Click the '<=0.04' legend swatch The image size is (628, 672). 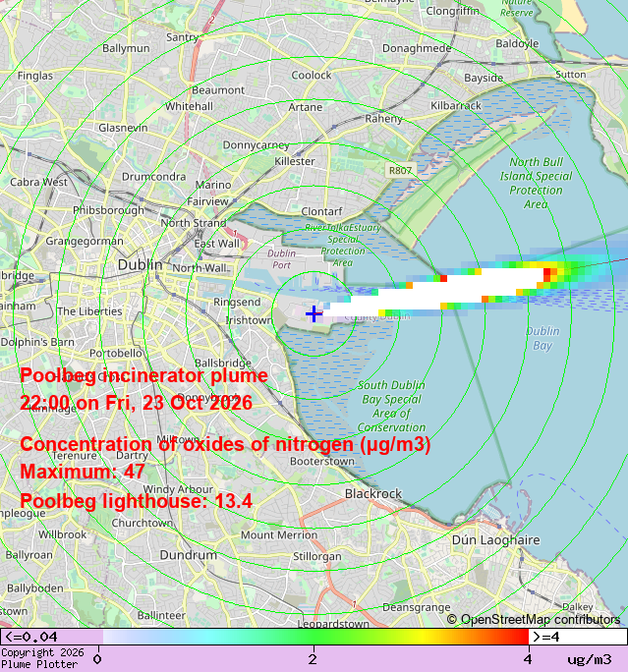51,637
